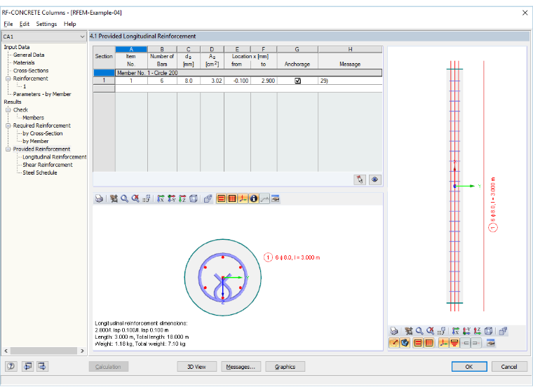Select Shear Reinforcement in the tree
The image size is (533, 392).
48,165
